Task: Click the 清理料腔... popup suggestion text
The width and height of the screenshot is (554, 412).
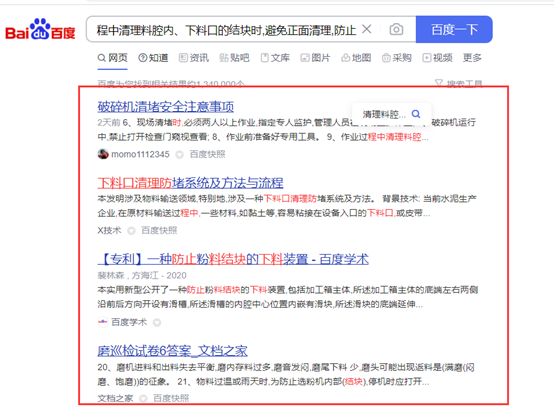Action: coord(384,114)
